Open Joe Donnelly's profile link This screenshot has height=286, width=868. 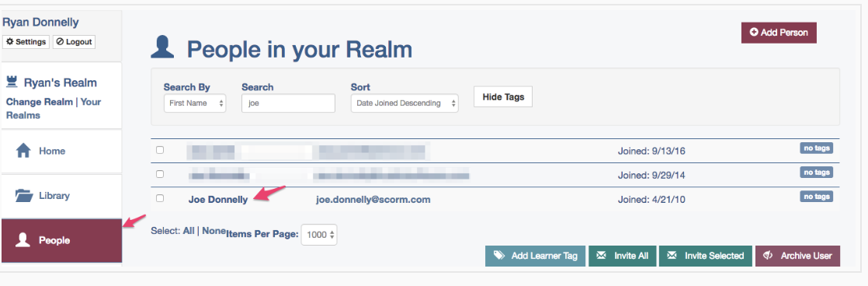(x=218, y=200)
